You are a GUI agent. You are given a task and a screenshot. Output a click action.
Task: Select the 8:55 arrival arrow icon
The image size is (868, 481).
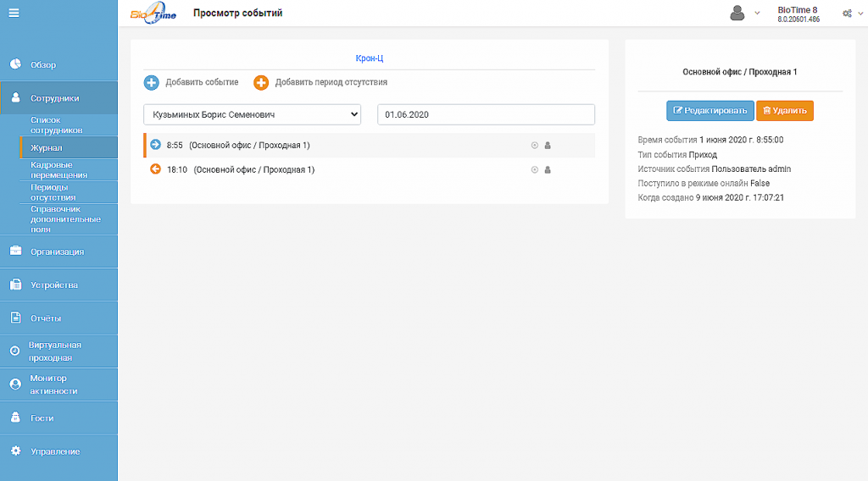tap(156, 145)
